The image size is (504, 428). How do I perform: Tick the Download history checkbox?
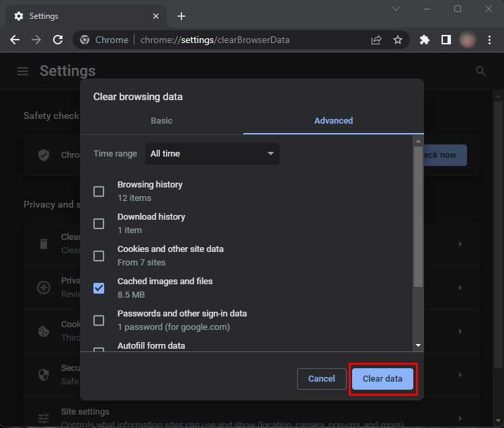(x=99, y=224)
